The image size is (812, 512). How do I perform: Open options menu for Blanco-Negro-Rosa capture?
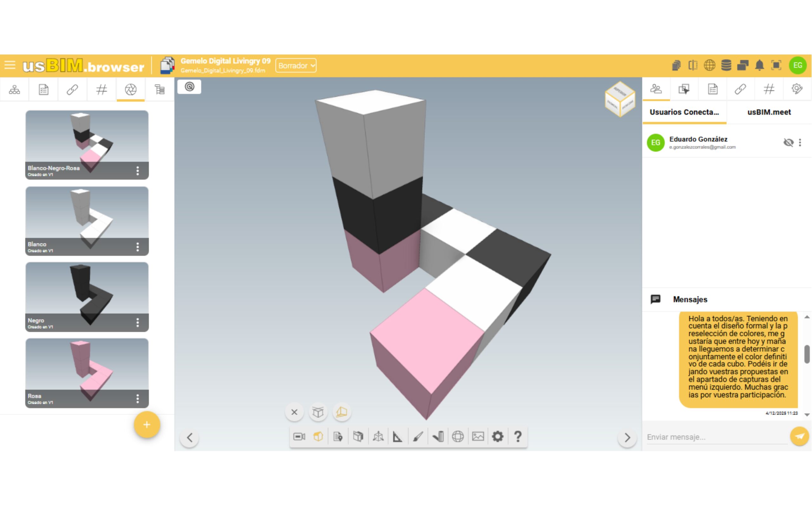tap(138, 171)
